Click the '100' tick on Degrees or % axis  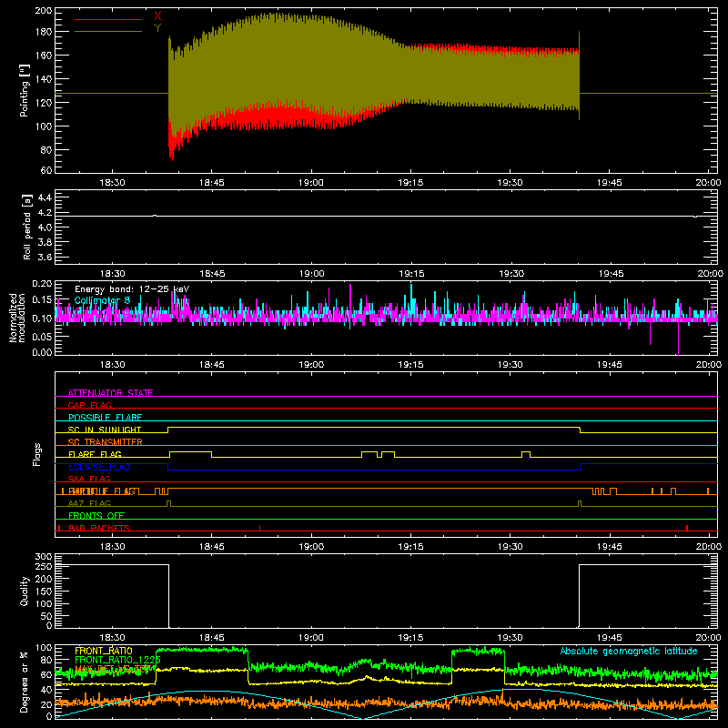[x=43, y=648]
